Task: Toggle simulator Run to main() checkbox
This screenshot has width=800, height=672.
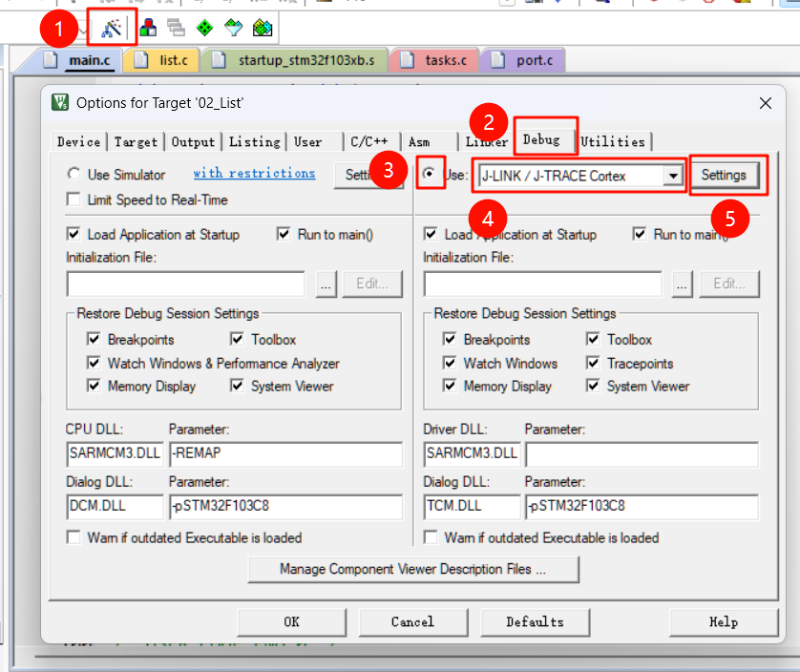Action: coord(284,234)
